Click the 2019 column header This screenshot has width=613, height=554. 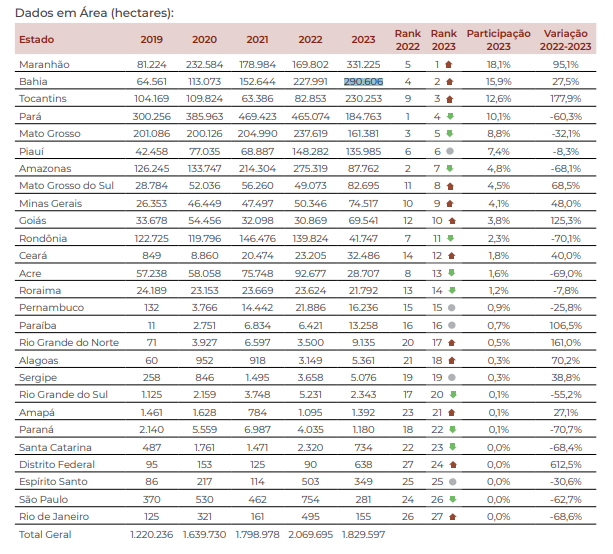(152, 40)
